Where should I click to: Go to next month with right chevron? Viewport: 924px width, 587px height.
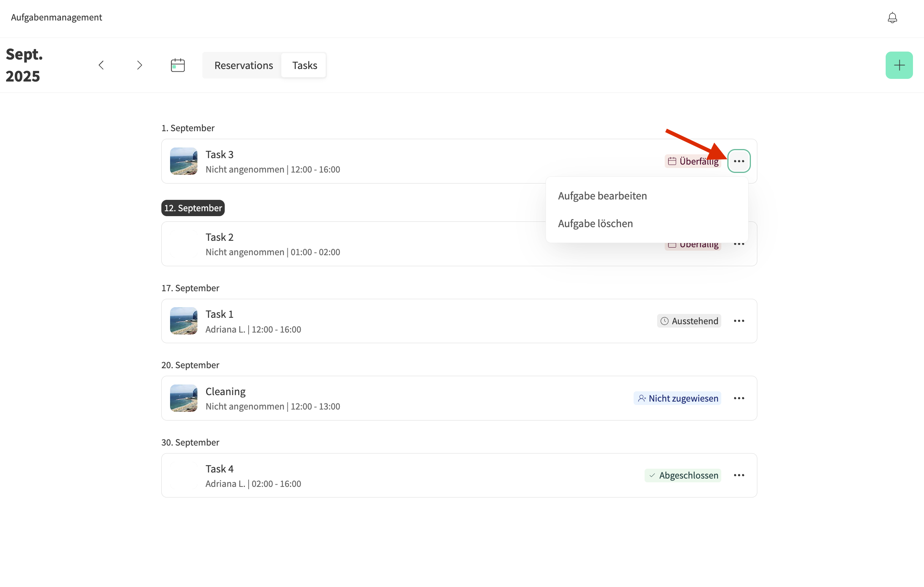(139, 65)
